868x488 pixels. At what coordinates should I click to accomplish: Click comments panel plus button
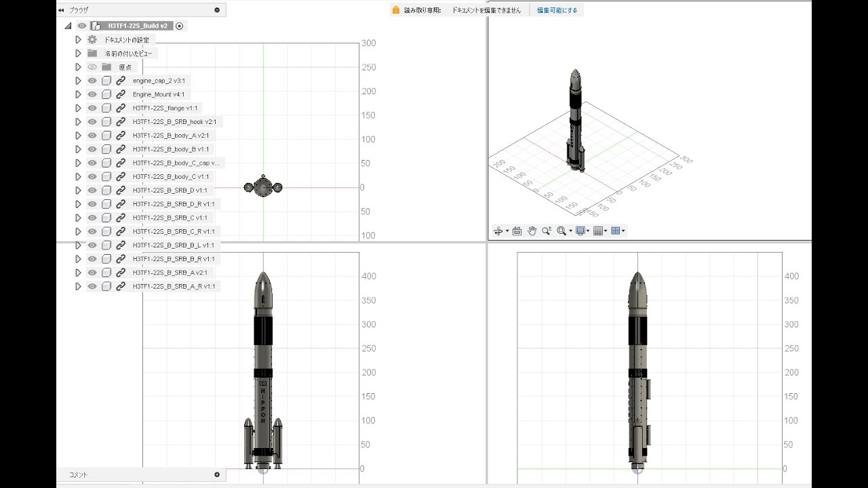click(217, 474)
